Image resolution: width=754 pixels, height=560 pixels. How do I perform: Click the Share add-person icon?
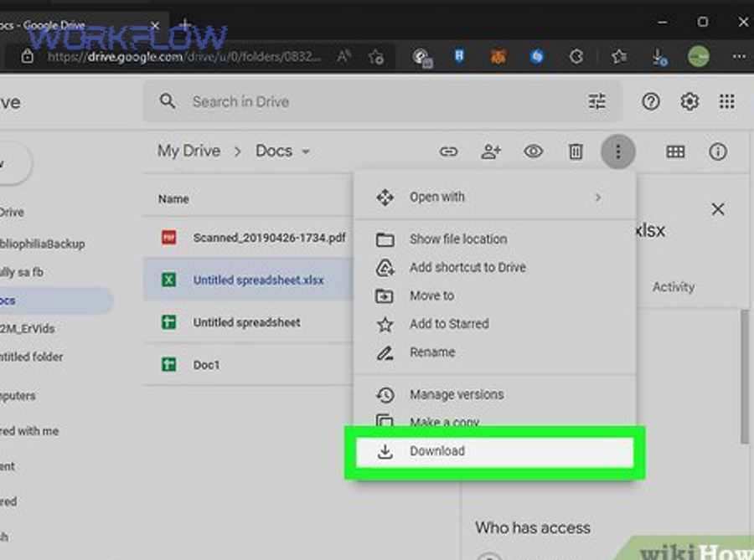491,152
